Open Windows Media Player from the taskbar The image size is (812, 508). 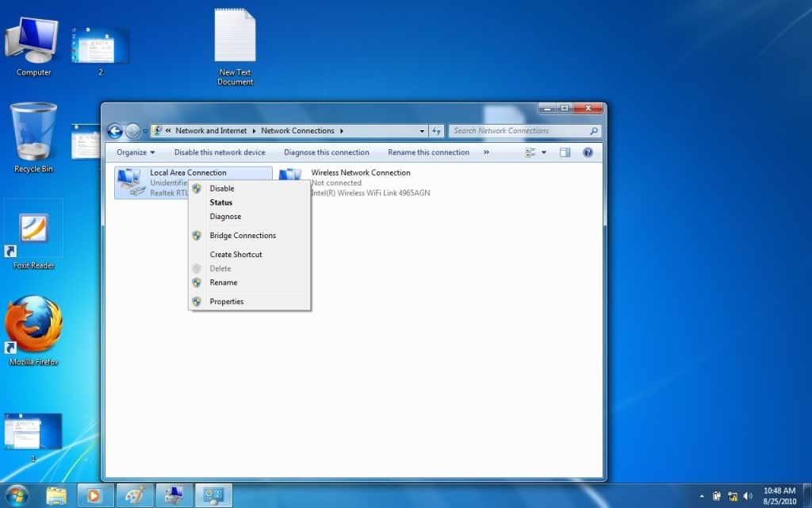(x=95, y=495)
